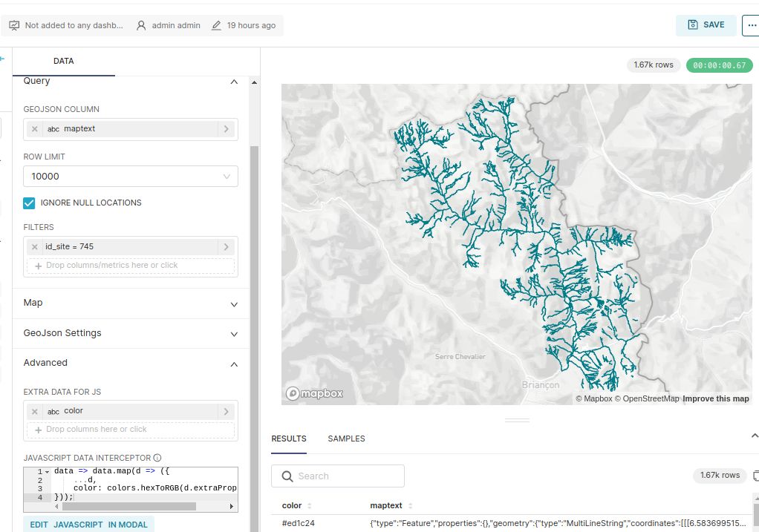Click the #ed1c24 color cell

[299, 523]
